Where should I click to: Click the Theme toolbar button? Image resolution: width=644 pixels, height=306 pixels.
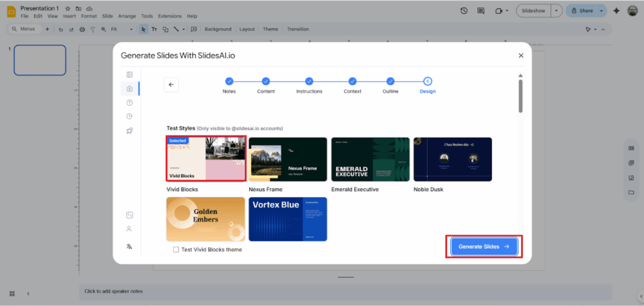pos(270,29)
